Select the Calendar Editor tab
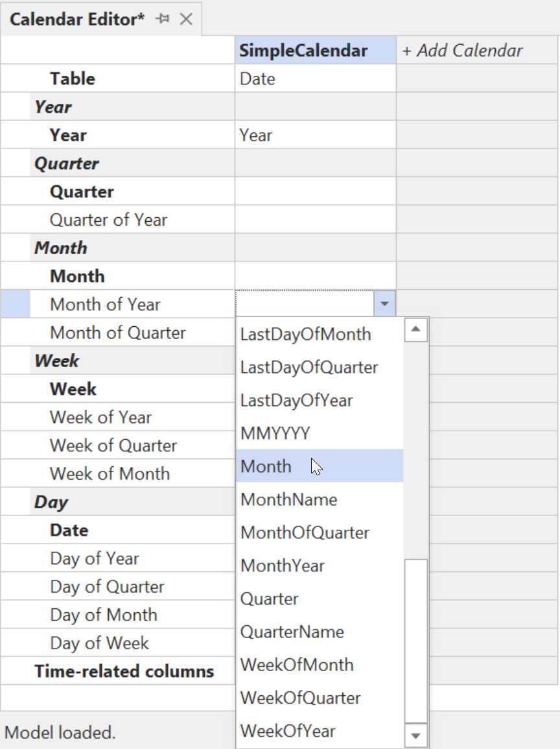Screen dimensions: 560x749 point(78,19)
